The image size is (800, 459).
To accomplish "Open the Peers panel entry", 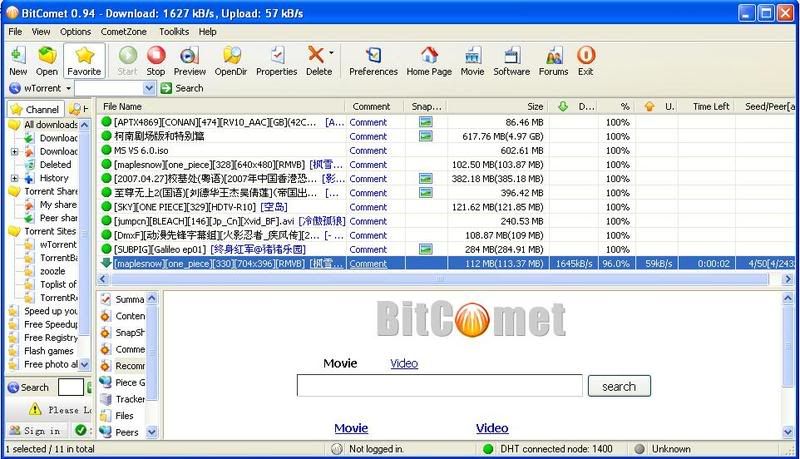I will click(x=119, y=432).
